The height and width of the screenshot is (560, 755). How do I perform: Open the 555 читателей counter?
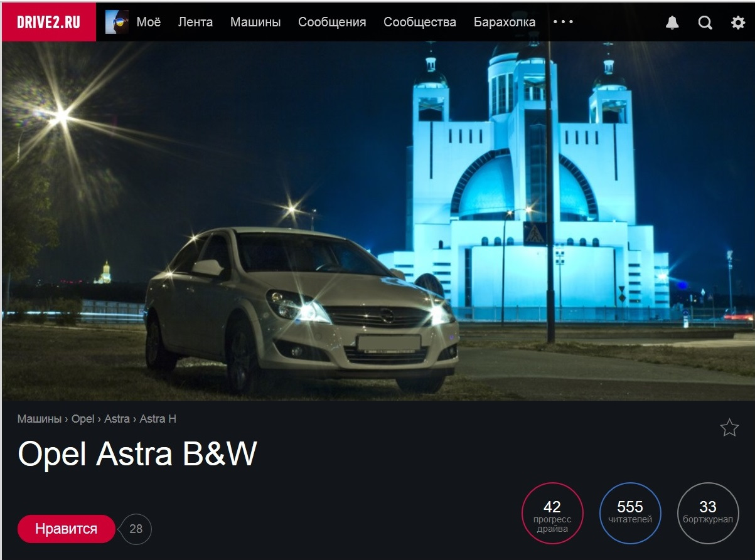[629, 512]
